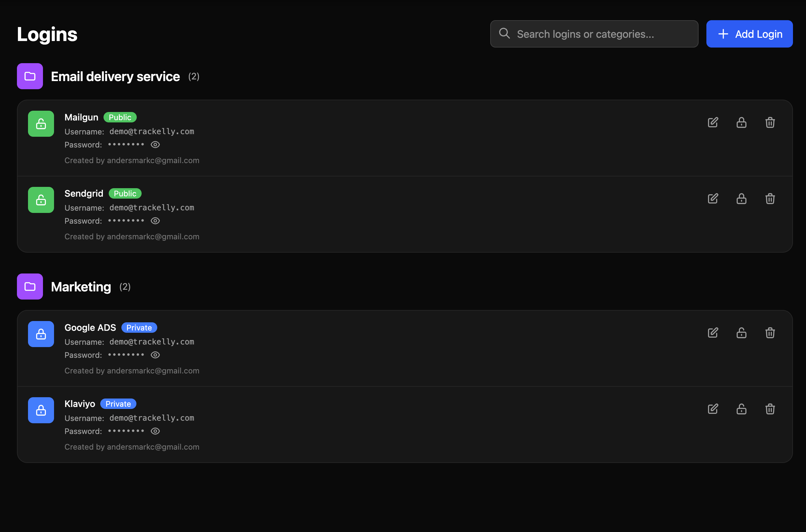Open the lock icon on Sendgrid row
Screen dimensions: 806x532
coord(742,199)
